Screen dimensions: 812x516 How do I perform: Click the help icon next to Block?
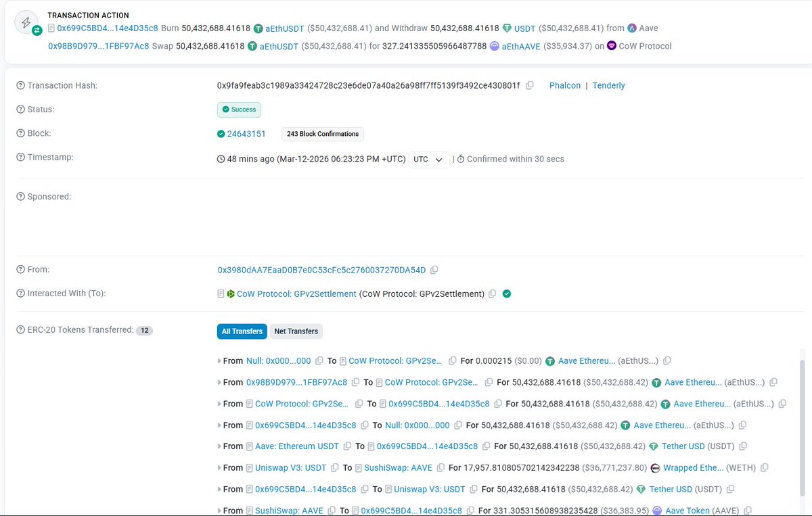click(21, 133)
